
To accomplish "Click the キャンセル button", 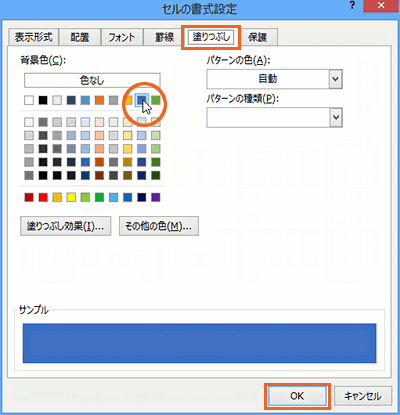I will (363, 396).
